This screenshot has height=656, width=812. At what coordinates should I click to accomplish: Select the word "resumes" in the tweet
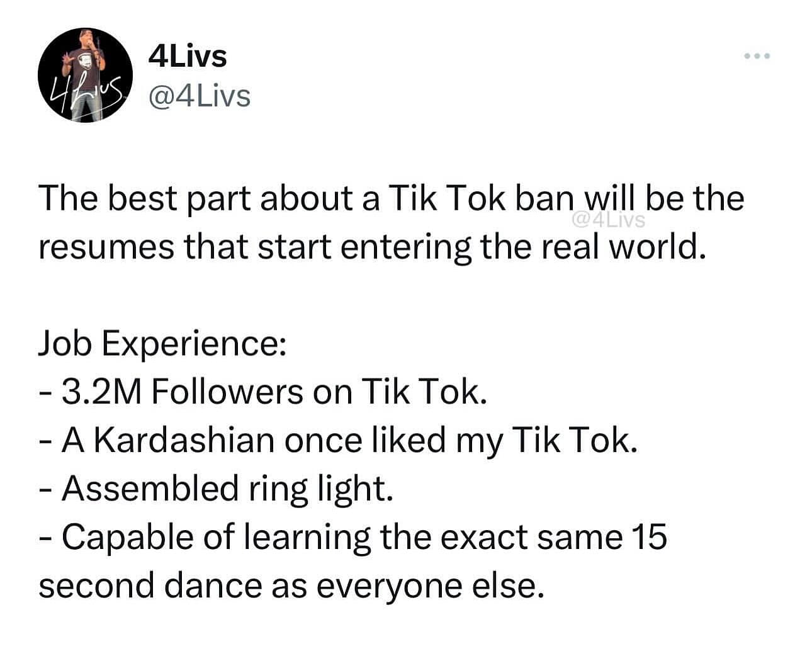click(x=104, y=247)
